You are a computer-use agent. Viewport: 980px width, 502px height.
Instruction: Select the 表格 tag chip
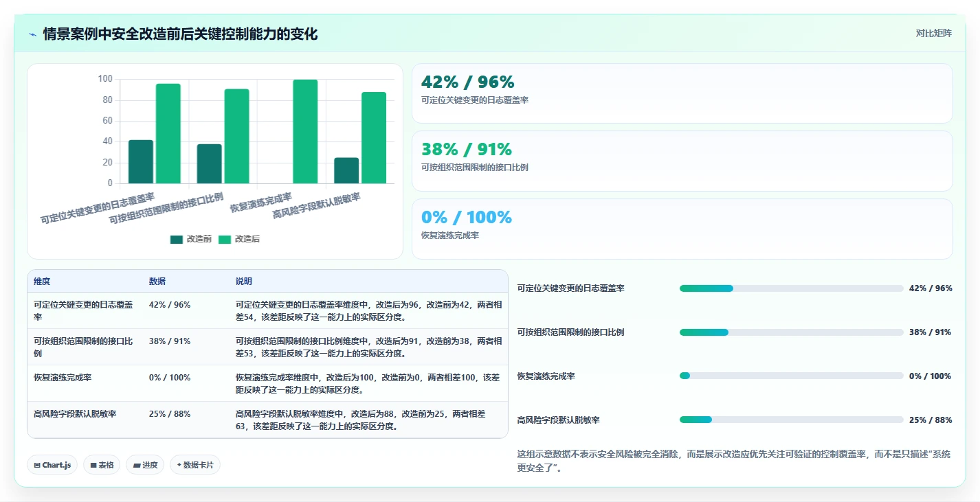click(102, 465)
